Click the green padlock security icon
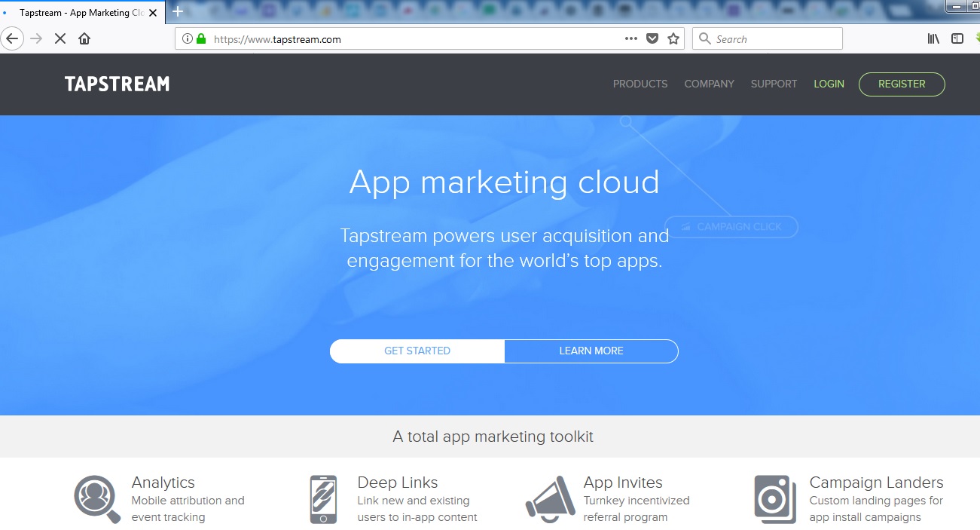 coord(201,38)
